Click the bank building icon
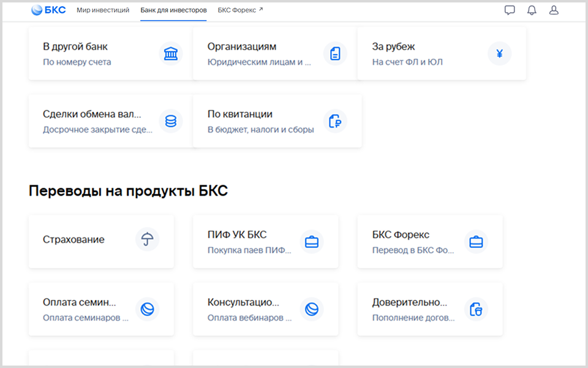This screenshot has height=368, width=588. (x=171, y=54)
